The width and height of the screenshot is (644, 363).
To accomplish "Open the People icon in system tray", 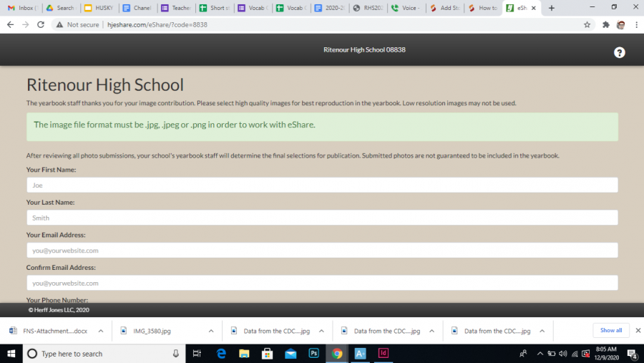I will pyautogui.click(x=523, y=354).
